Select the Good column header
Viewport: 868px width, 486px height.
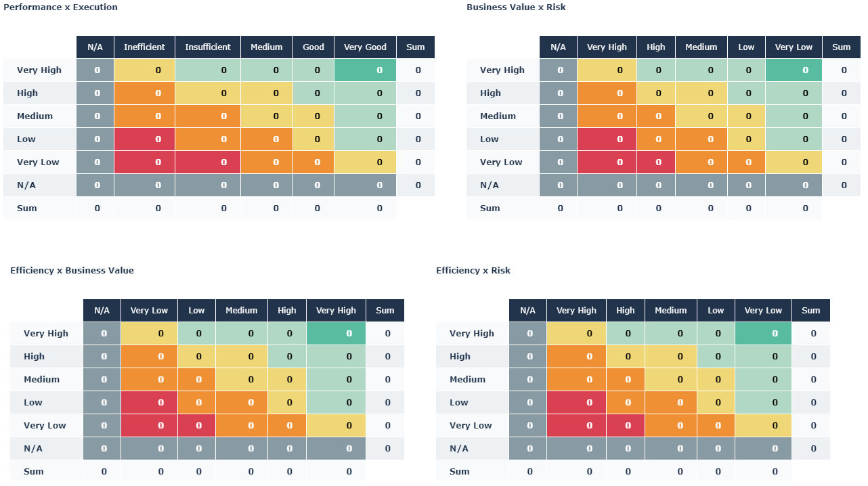click(313, 47)
